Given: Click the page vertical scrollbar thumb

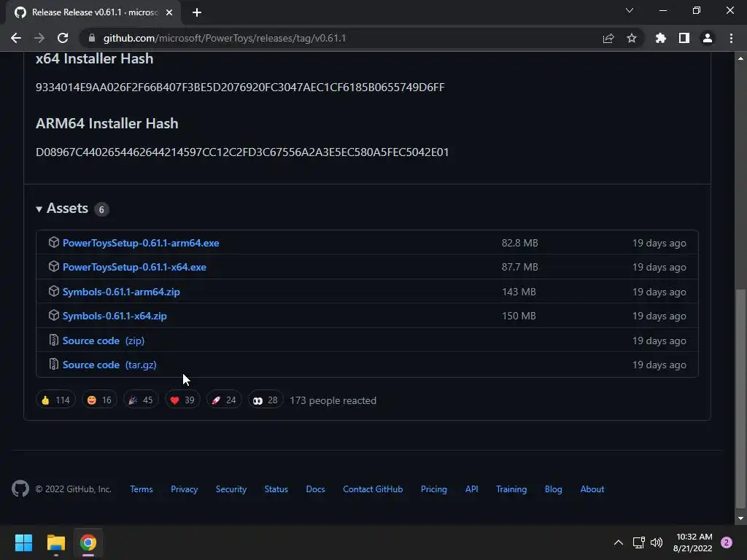Looking at the screenshot, I should [x=740, y=399].
